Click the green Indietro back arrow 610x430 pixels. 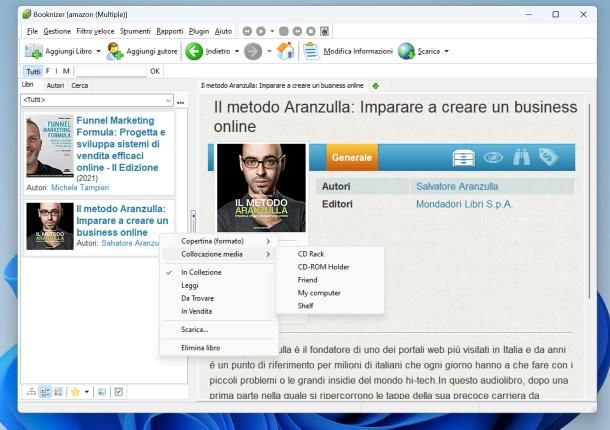coord(194,51)
